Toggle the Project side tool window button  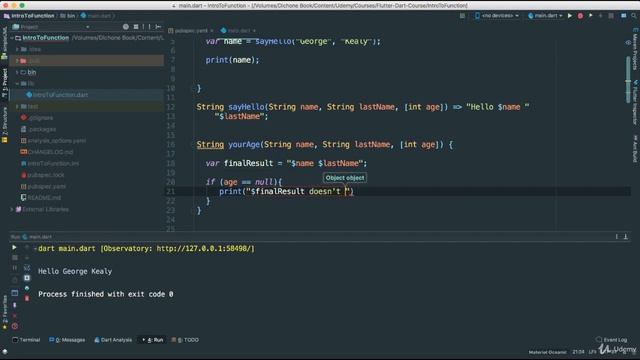[x=4, y=83]
